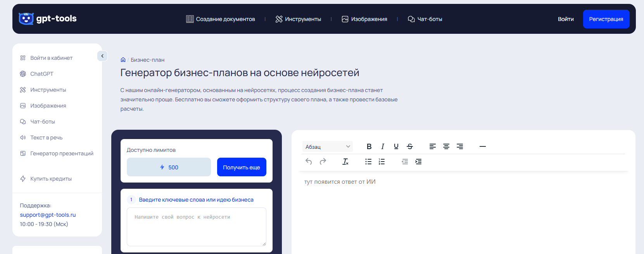Open the support@gpt-tools.ru email link

(48, 215)
